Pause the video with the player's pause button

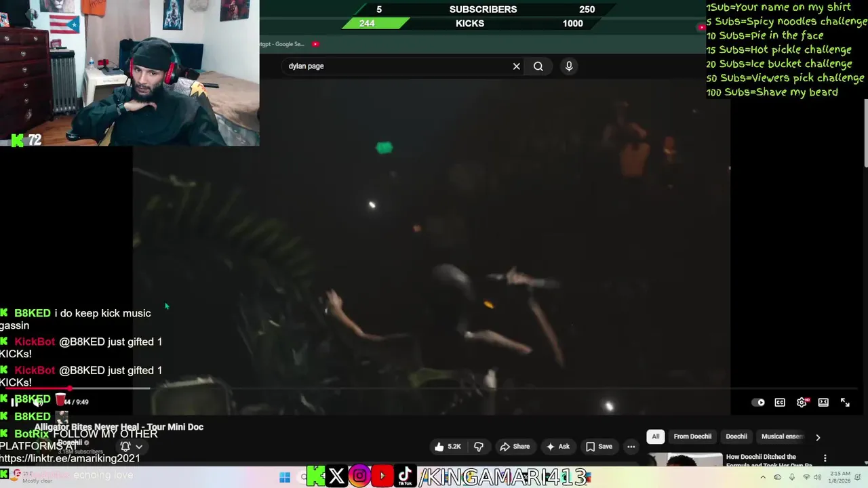point(14,402)
